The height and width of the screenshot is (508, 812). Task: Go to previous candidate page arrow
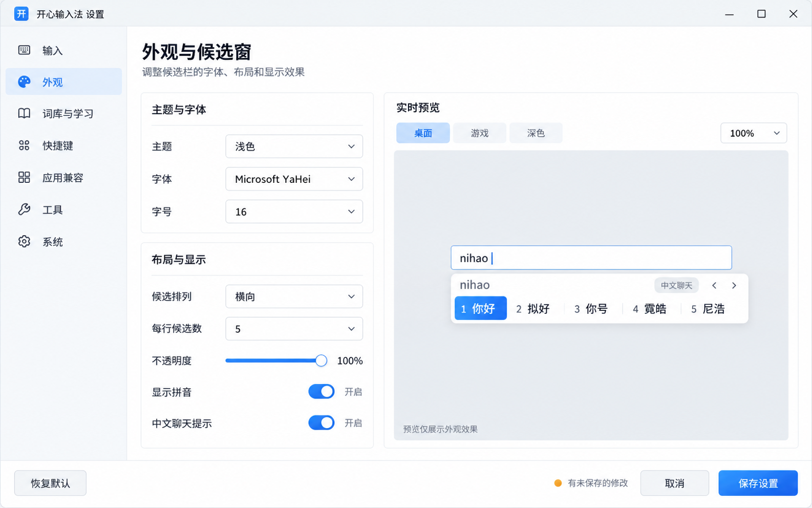pyautogui.click(x=714, y=285)
